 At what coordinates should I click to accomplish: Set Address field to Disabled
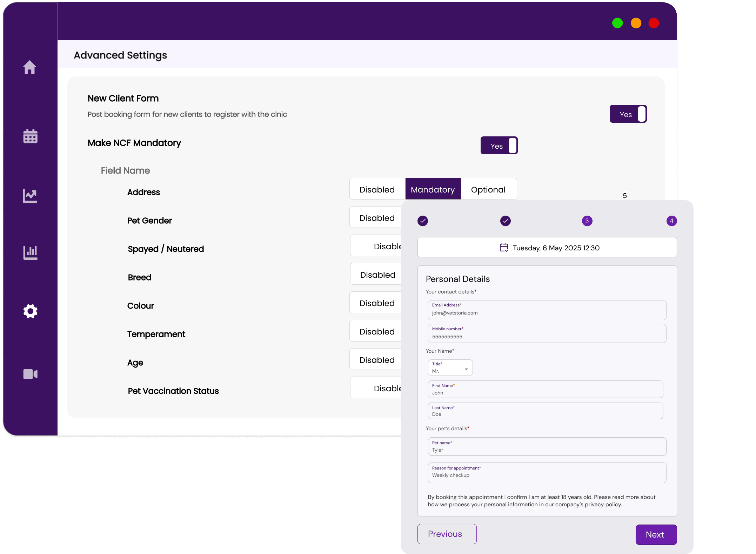pos(377,189)
